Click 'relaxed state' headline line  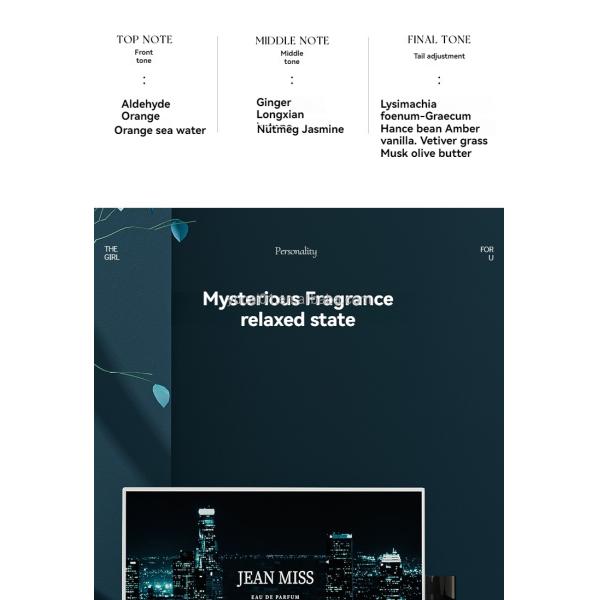(298, 320)
